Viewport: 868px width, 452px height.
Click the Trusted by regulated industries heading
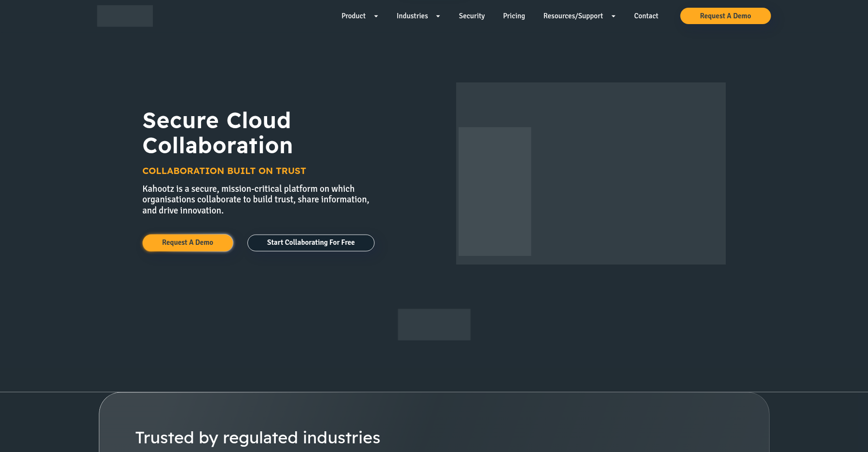(258, 438)
